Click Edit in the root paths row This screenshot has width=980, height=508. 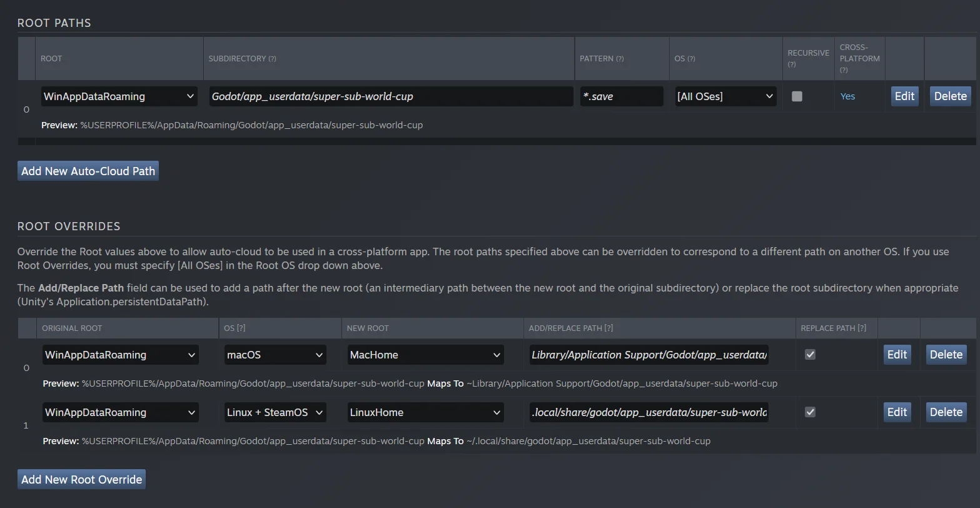904,96
